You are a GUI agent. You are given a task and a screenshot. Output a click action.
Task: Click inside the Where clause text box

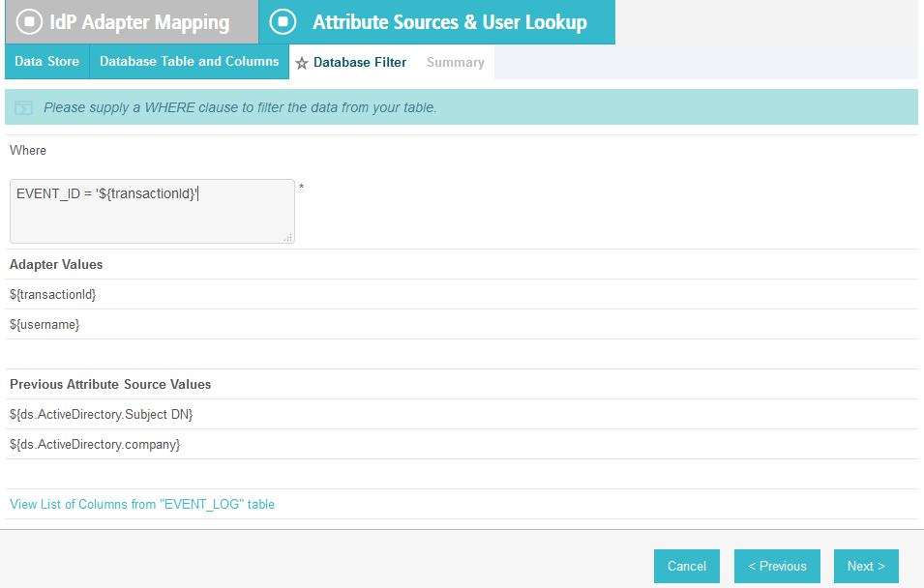point(152,211)
